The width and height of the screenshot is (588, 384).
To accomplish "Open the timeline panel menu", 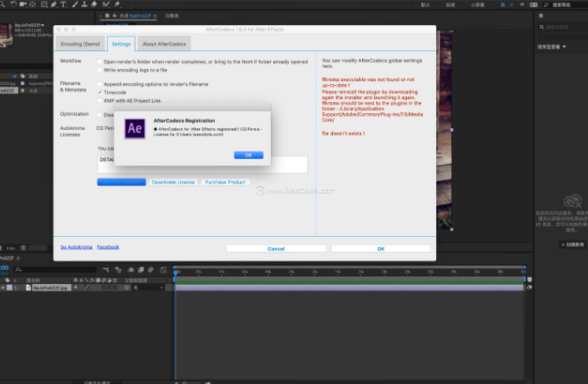I will (18, 258).
